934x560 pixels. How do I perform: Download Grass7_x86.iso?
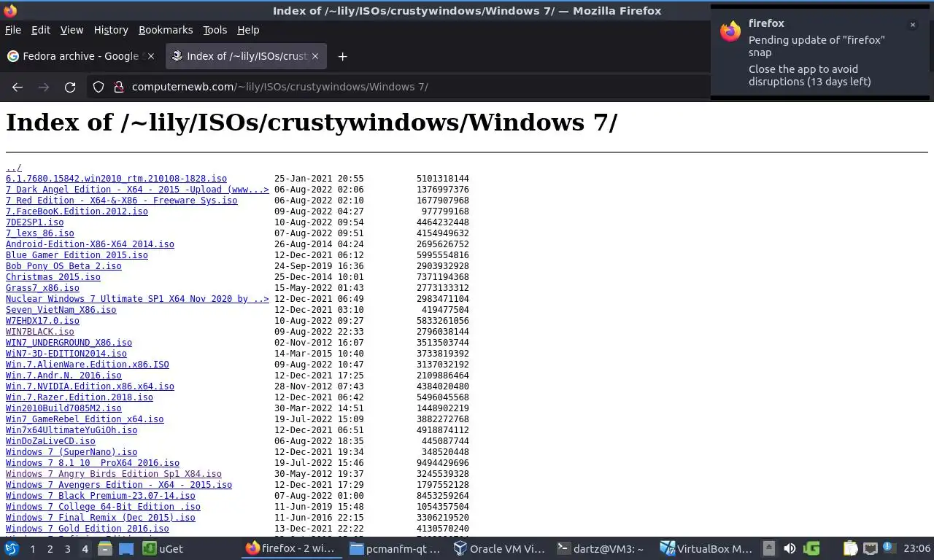[42, 288]
